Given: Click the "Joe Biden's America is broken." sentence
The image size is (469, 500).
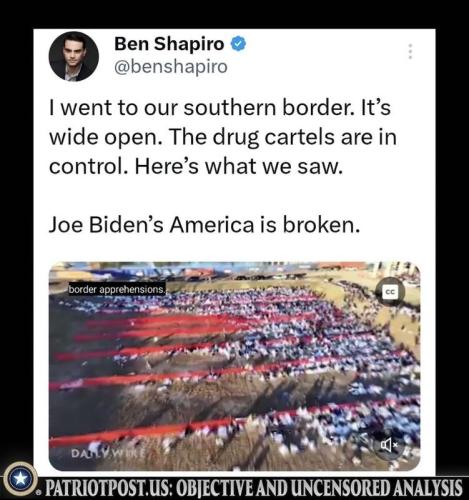Looking at the screenshot, I should coord(205,224).
